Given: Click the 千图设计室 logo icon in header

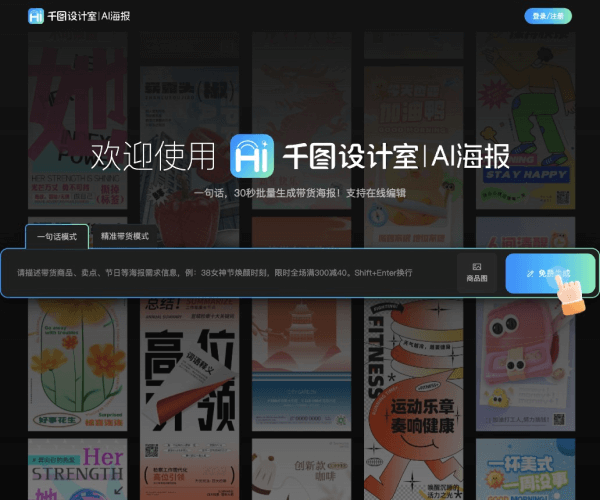Looking at the screenshot, I should coord(36,16).
